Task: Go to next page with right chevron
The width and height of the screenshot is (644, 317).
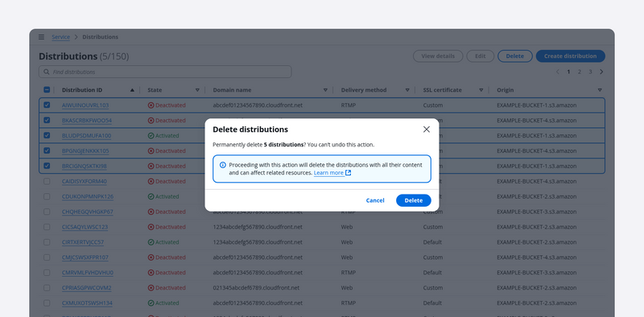Action: pos(601,72)
